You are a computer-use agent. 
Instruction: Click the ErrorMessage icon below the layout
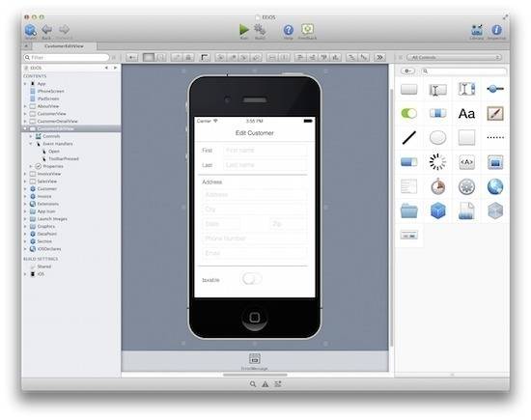(x=254, y=359)
